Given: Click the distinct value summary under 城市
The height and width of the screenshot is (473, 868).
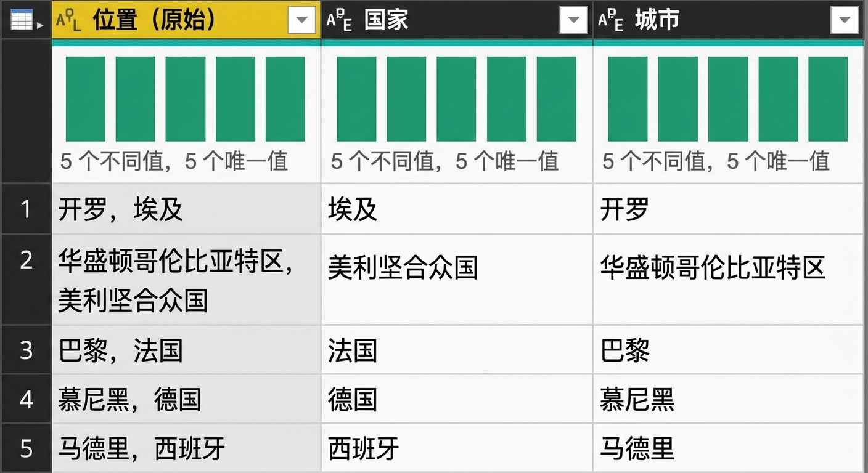Looking at the screenshot, I should coord(716,161).
